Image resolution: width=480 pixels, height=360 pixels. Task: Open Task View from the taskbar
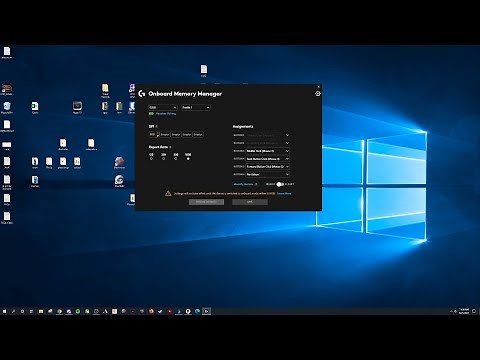click(x=32, y=311)
